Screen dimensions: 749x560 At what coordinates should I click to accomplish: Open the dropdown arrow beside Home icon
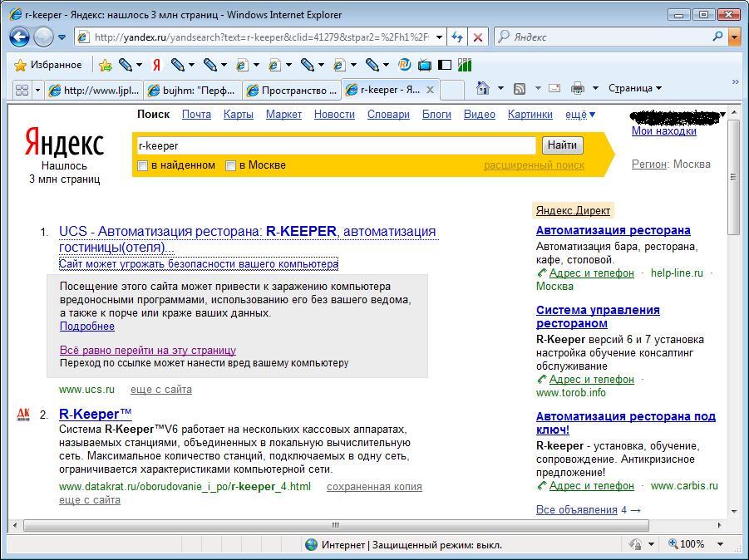[x=500, y=88]
